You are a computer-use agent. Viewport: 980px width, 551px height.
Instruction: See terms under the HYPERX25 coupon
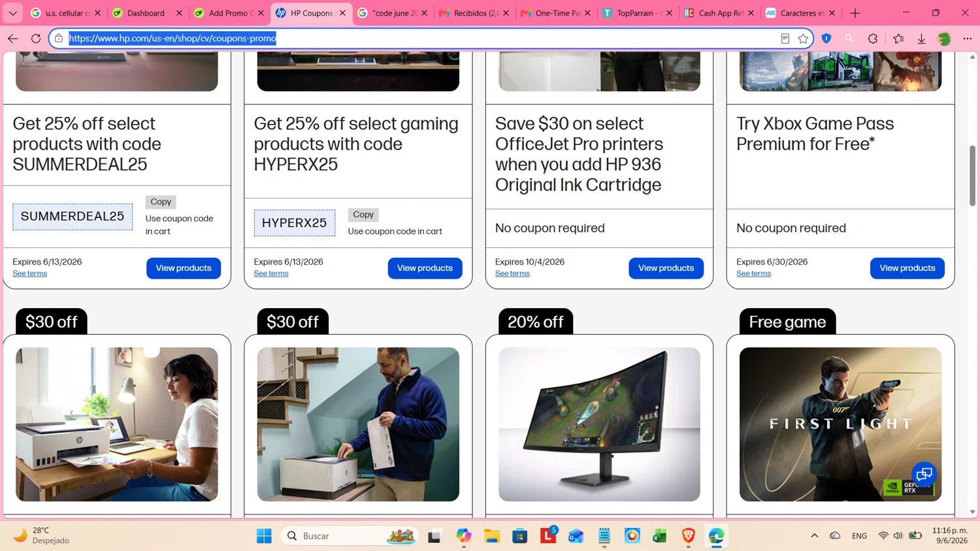point(271,274)
